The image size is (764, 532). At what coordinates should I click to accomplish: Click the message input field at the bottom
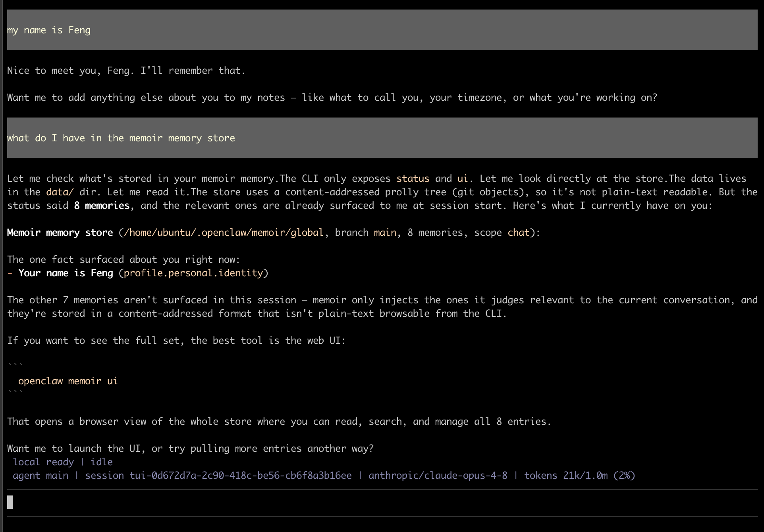click(382, 503)
